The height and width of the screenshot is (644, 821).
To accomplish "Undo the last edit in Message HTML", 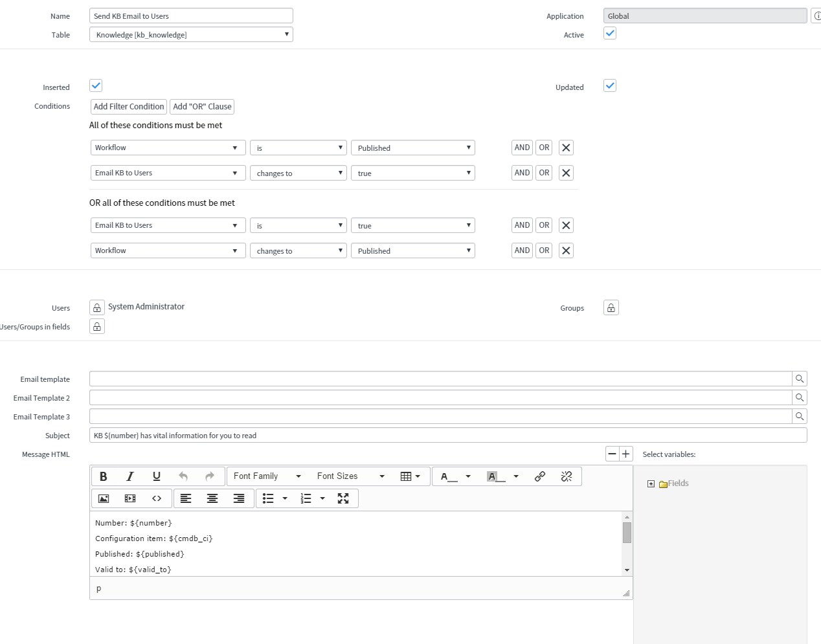I will [x=183, y=476].
